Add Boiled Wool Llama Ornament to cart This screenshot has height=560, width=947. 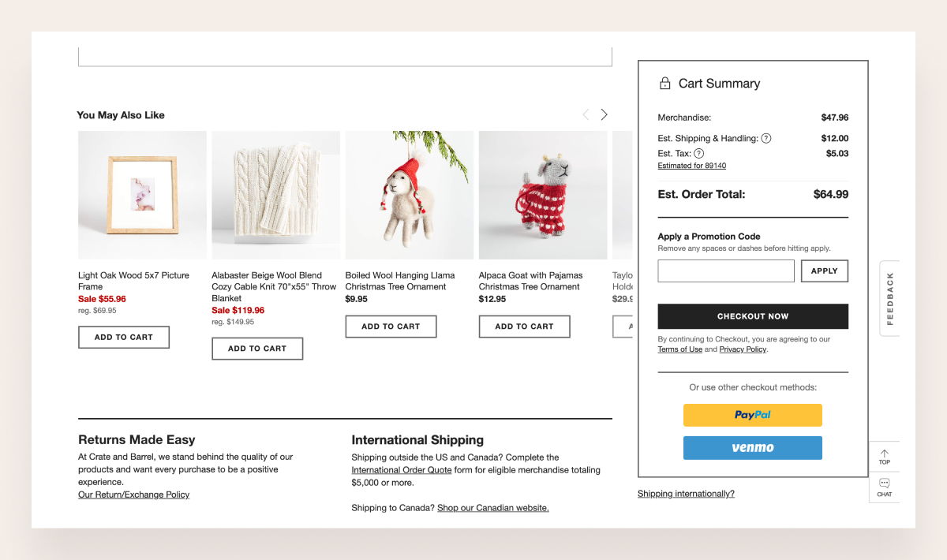(x=391, y=326)
